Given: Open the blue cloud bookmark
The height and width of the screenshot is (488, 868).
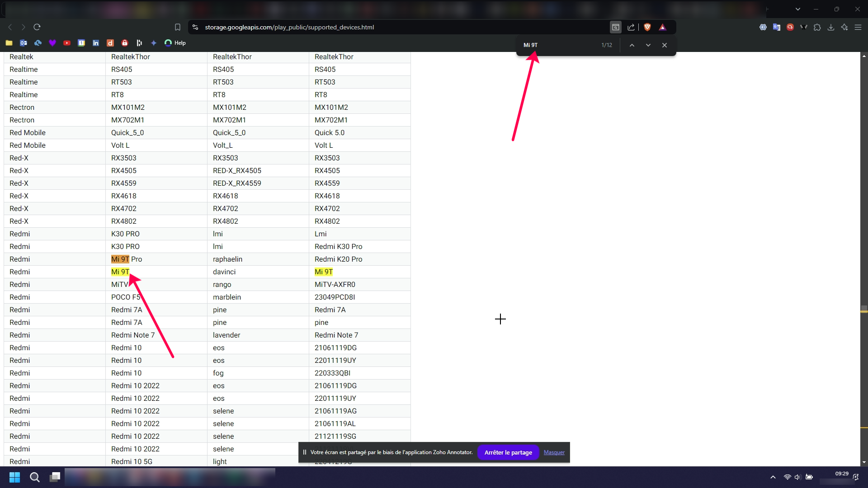Looking at the screenshot, I should 38,43.
